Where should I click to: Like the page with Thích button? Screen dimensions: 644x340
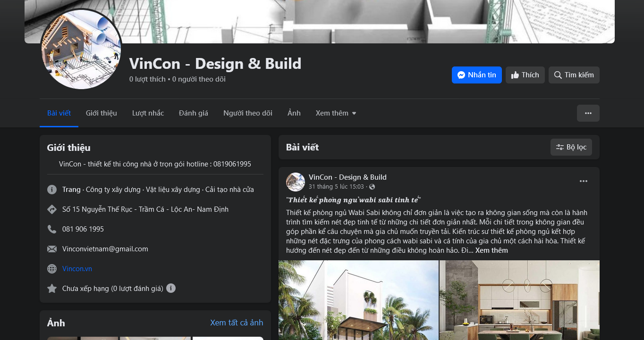tap(525, 75)
